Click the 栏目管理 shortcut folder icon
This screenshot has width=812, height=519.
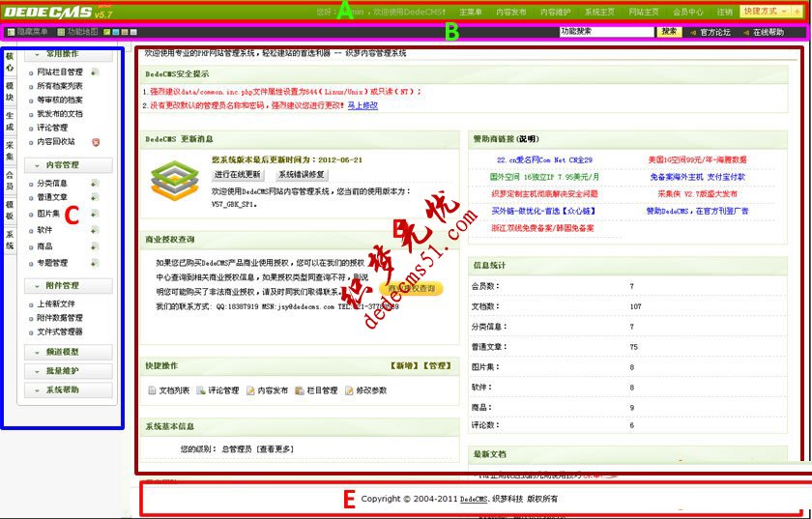tap(300, 390)
